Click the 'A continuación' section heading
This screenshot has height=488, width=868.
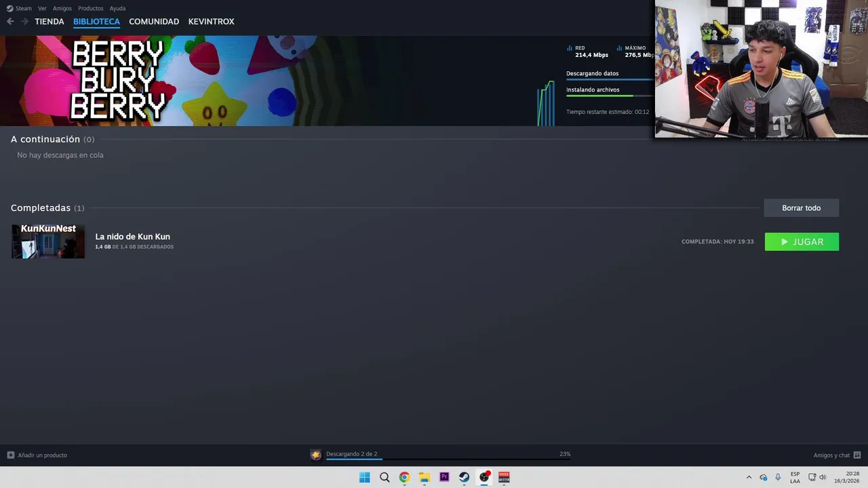[x=45, y=139]
